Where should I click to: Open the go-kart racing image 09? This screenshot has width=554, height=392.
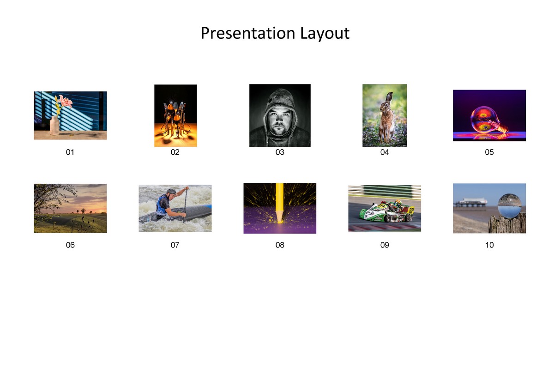[385, 208]
